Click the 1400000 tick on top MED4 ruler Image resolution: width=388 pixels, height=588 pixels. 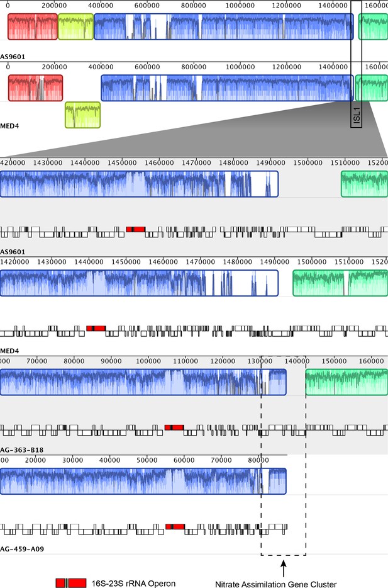[x=333, y=67]
